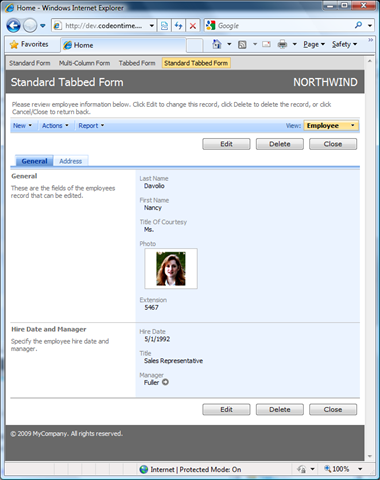
Task: Click the Read Mail envelope icon
Action: point(266,44)
